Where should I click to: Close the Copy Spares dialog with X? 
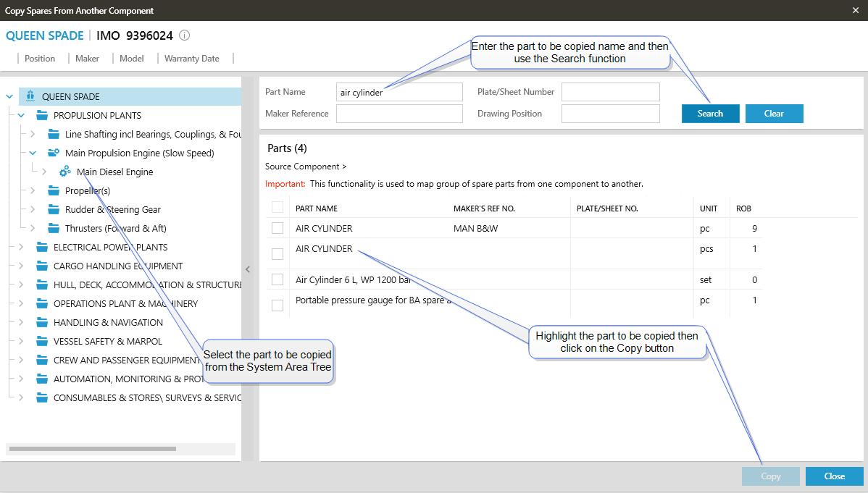pos(855,11)
